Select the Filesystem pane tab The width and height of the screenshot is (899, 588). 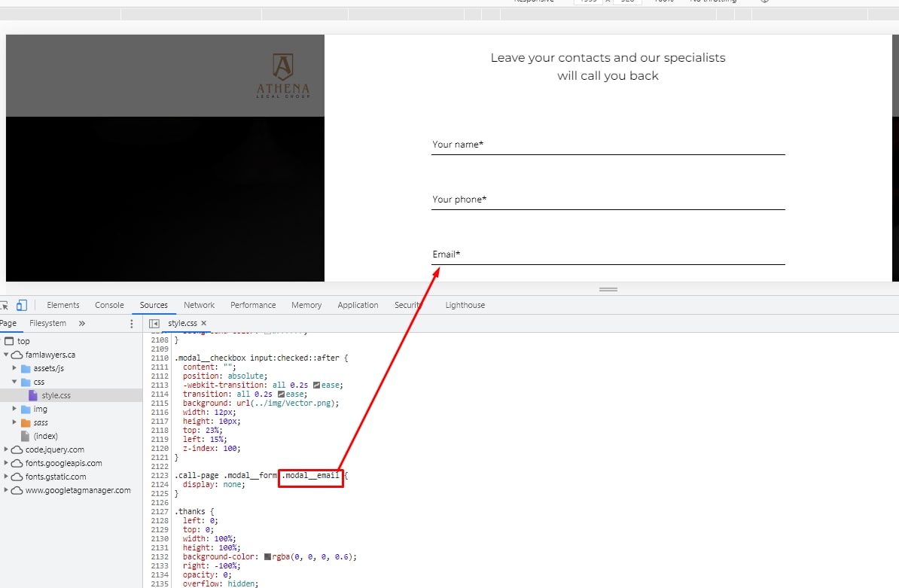47,323
